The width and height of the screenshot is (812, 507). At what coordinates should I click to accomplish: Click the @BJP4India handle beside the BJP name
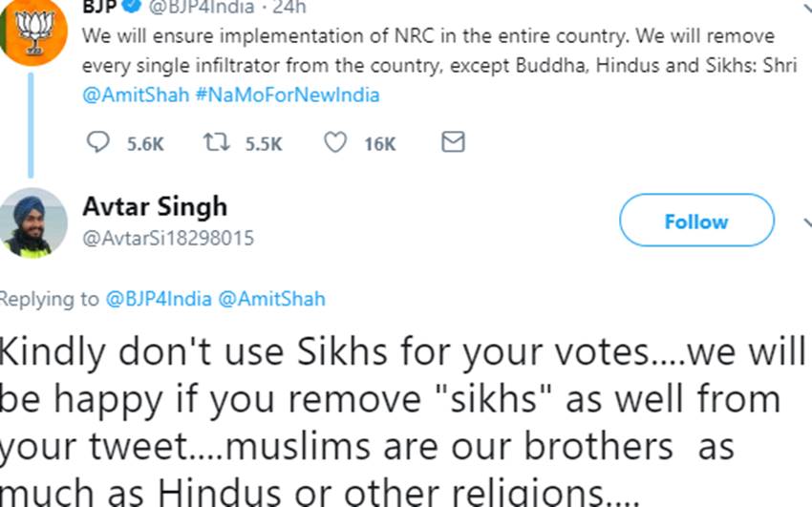tap(203, 8)
